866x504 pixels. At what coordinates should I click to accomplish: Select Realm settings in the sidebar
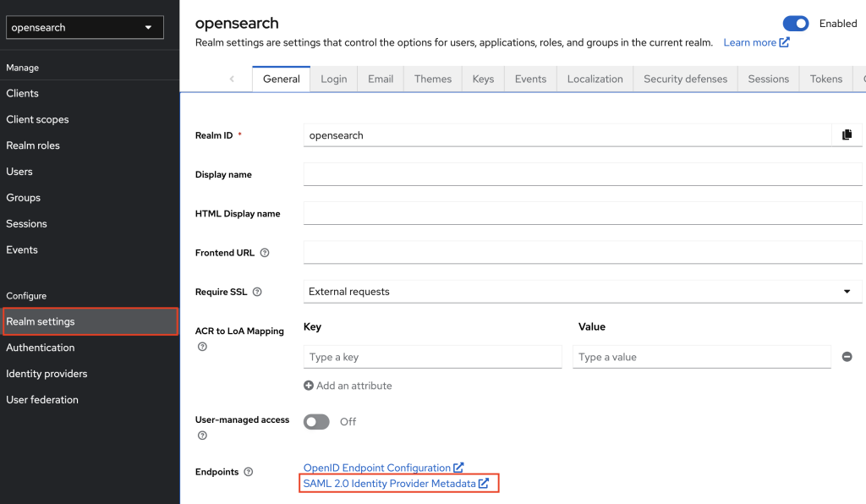(90, 321)
